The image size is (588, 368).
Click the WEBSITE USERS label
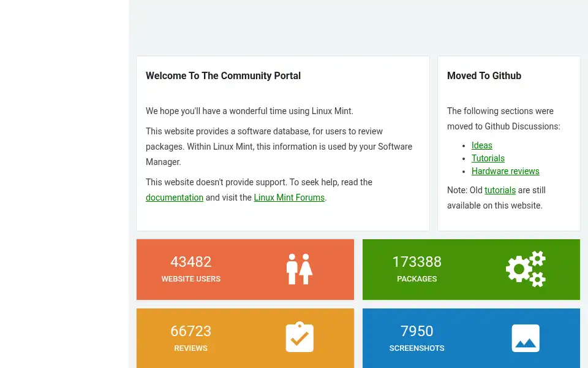pos(191,279)
